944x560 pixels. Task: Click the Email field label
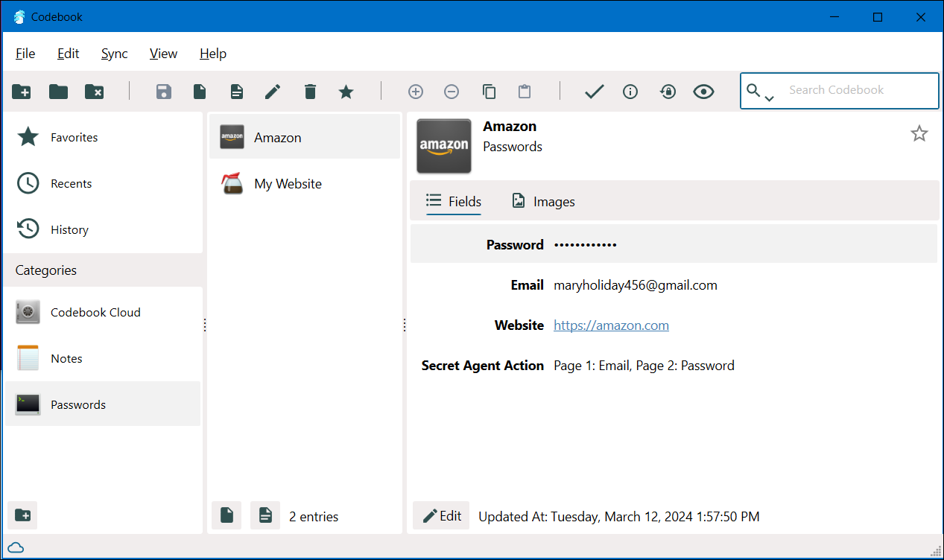point(528,285)
